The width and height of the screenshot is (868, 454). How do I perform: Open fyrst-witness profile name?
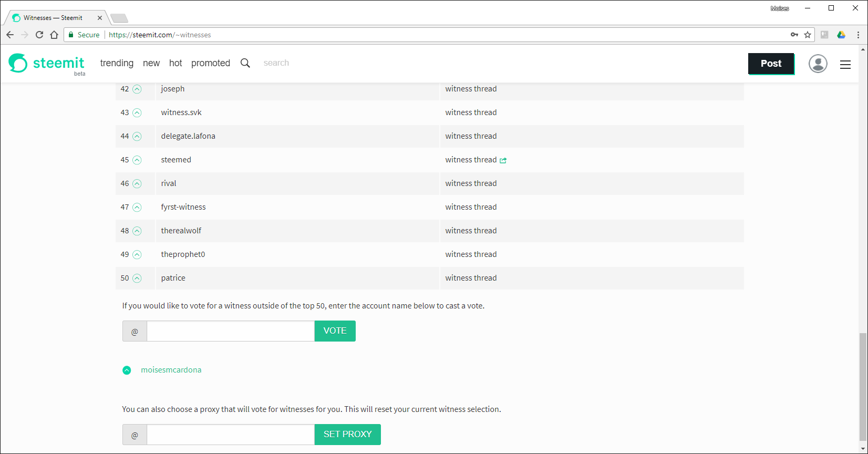[x=183, y=207]
